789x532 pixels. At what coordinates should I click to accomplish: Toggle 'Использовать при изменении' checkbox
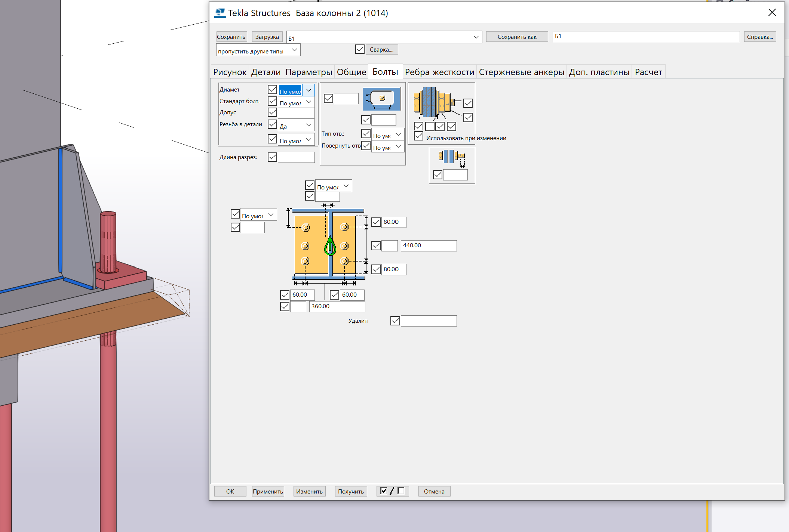419,137
